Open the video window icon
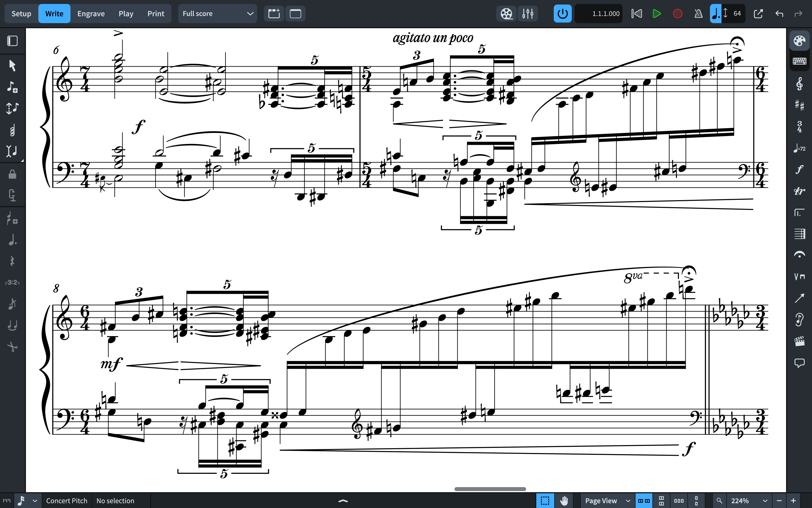 506,14
